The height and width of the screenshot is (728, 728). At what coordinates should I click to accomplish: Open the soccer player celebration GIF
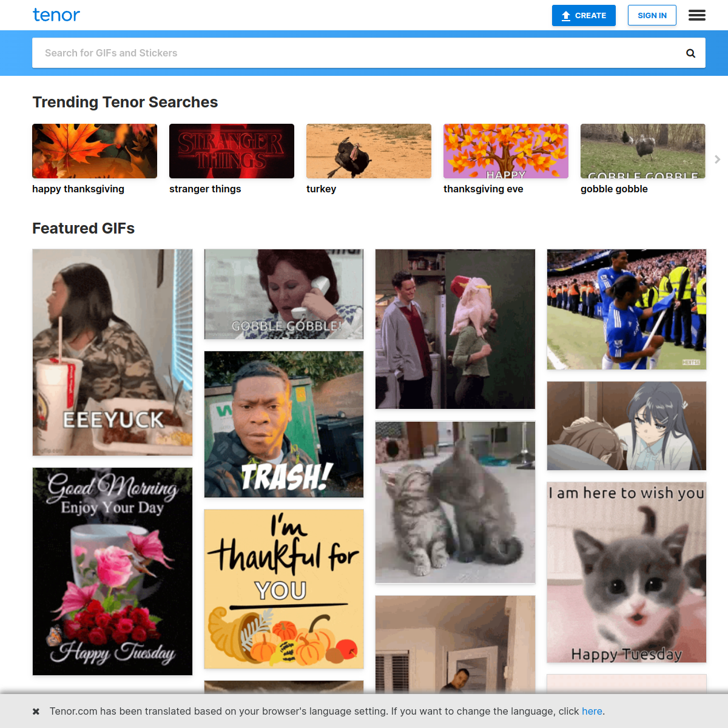[x=627, y=309]
